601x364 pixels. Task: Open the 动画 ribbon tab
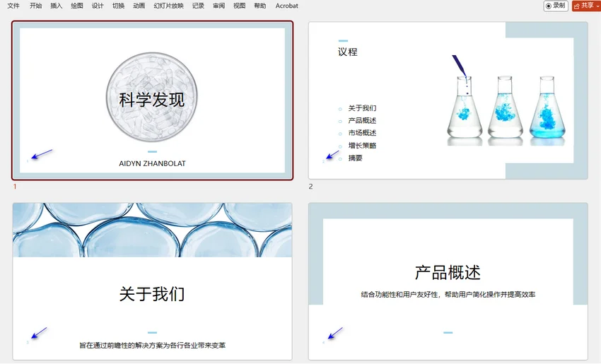(x=139, y=6)
